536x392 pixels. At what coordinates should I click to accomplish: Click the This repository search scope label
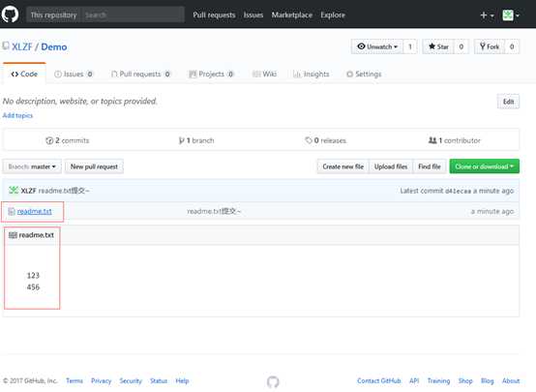53,15
